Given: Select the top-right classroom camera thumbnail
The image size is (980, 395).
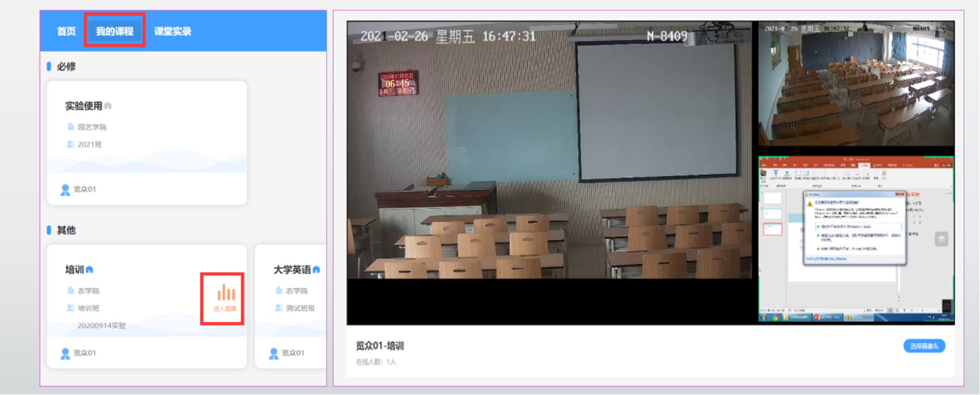Looking at the screenshot, I should coord(856,84).
